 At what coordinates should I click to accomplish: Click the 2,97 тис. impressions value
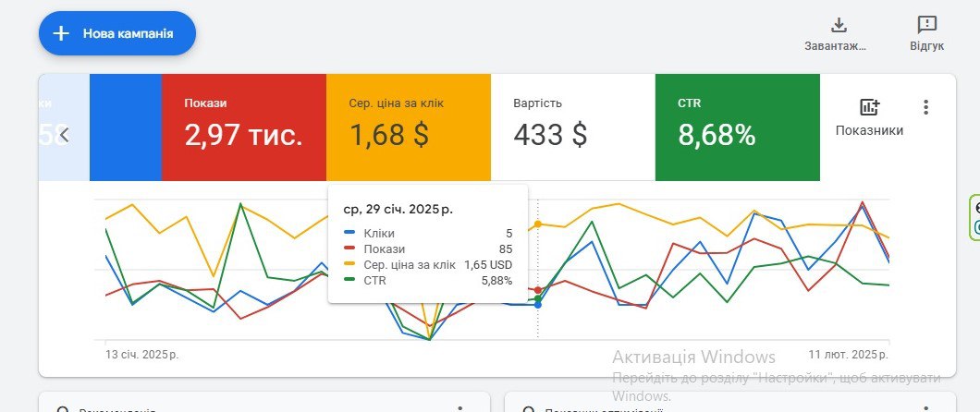click(x=243, y=136)
